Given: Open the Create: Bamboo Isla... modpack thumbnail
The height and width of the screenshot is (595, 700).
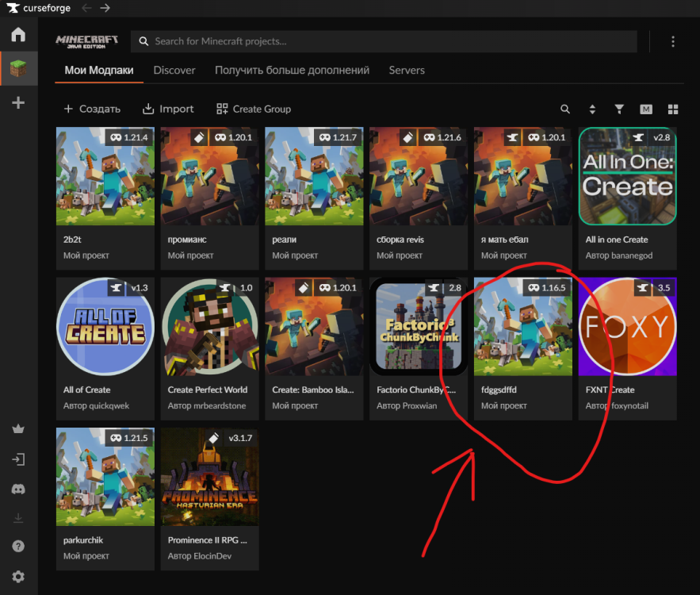Looking at the screenshot, I should [x=314, y=327].
